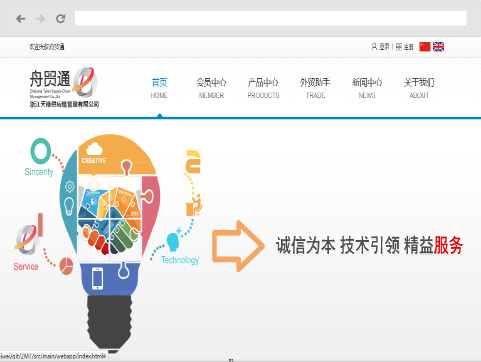
Task: Click the green Sincerity ring icon
Action: [41, 151]
